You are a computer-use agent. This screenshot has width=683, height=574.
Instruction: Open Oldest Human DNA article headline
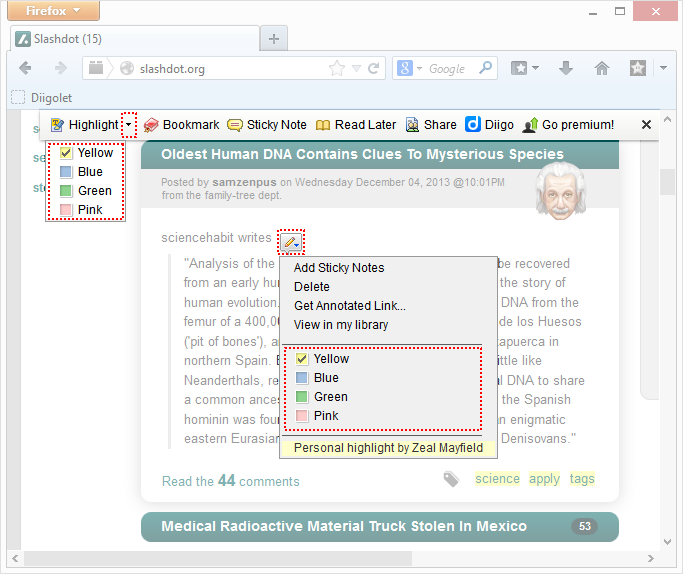click(x=362, y=154)
